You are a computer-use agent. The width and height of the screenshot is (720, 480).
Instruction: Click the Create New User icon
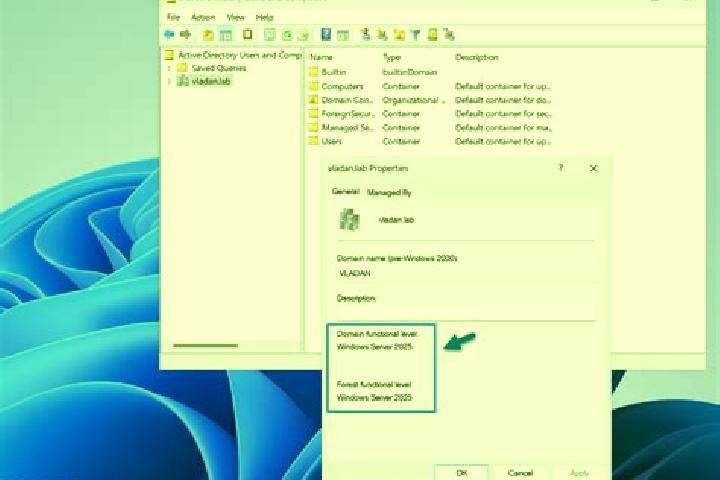366,34
